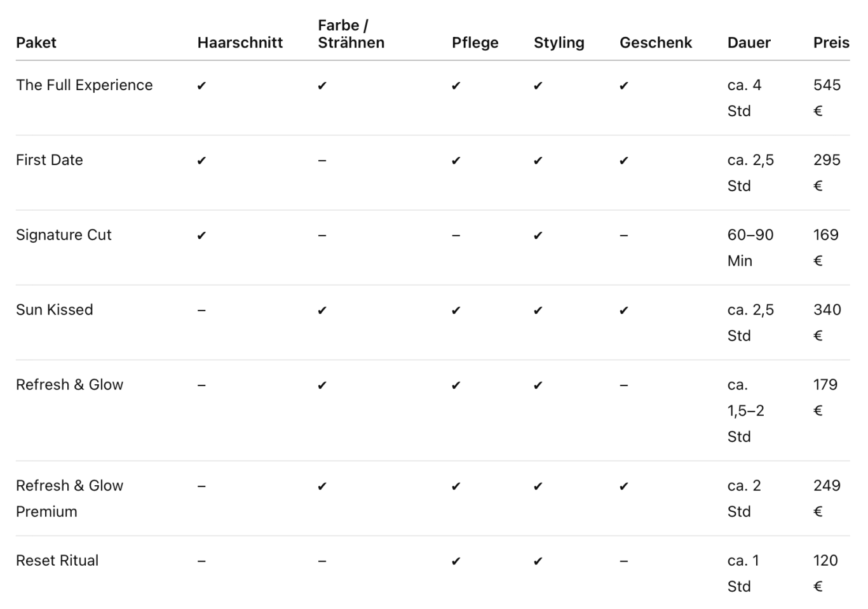Viewport: 868px width, 609px height.
Task: Click the Styling checkmark for Reset Ritual
Action: 538,561
